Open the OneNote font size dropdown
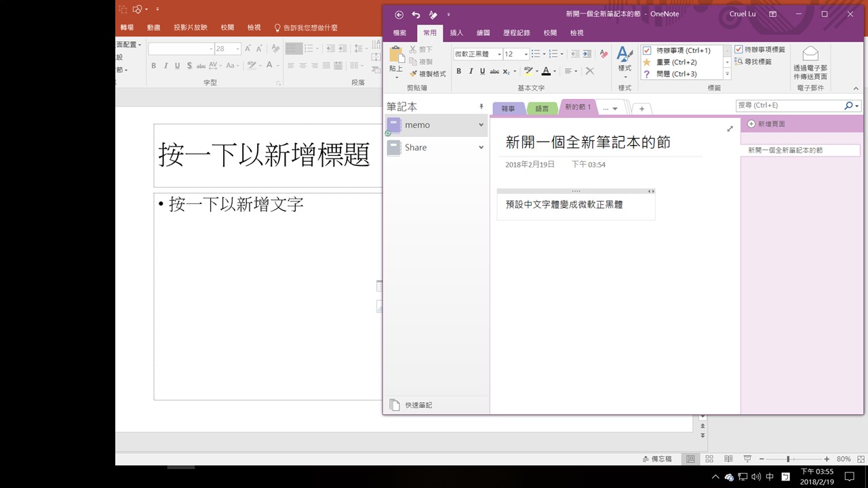The height and width of the screenshot is (488, 868). [x=526, y=54]
